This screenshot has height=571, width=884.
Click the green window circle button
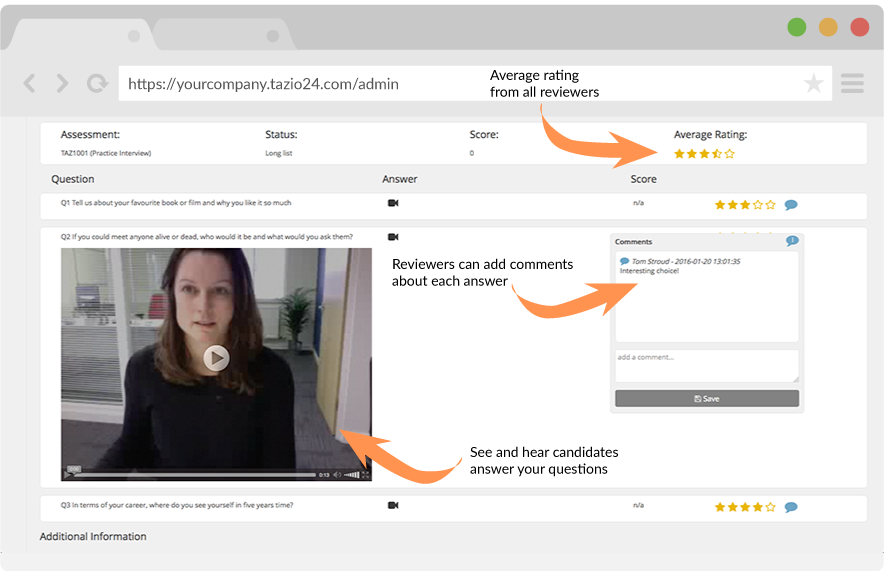pyautogui.click(x=797, y=27)
